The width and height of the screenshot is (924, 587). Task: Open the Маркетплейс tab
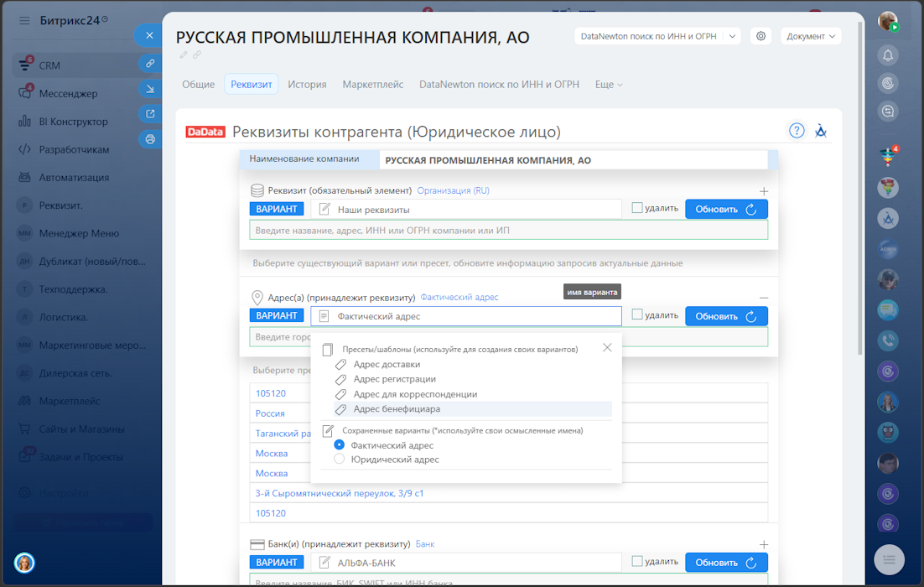coord(372,85)
